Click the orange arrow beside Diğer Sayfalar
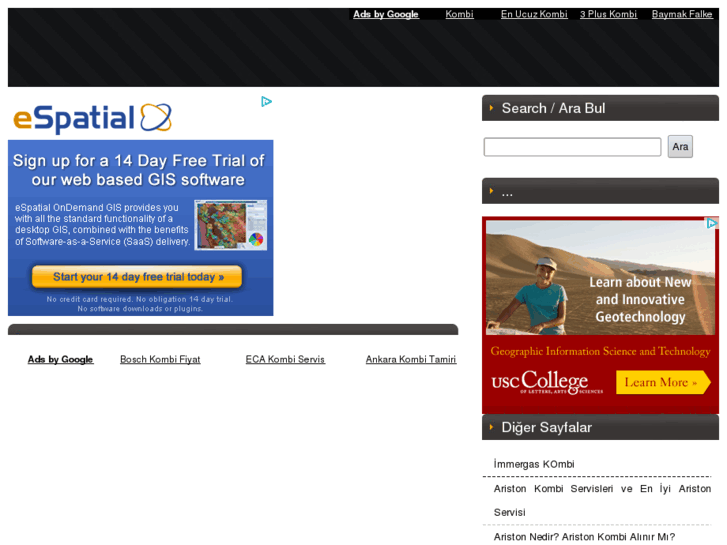The height and width of the screenshot is (545, 727). pos(491,427)
